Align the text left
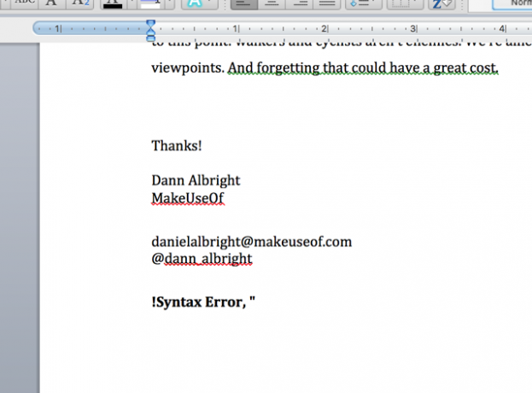 244,4
